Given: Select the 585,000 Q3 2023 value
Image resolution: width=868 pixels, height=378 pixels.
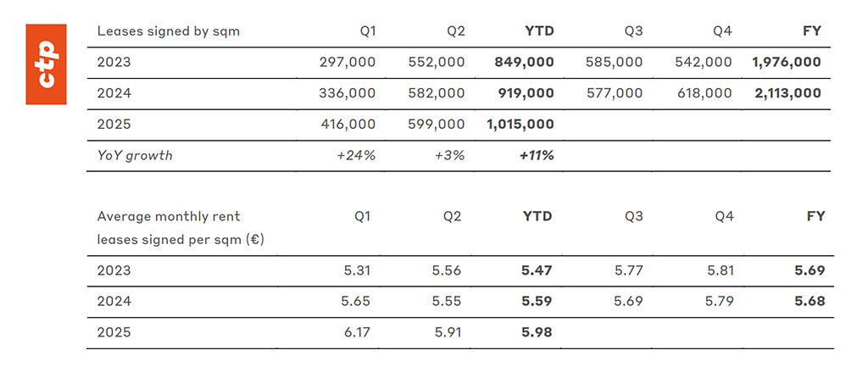Looking at the screenshot, I should [x=614, y=62].
